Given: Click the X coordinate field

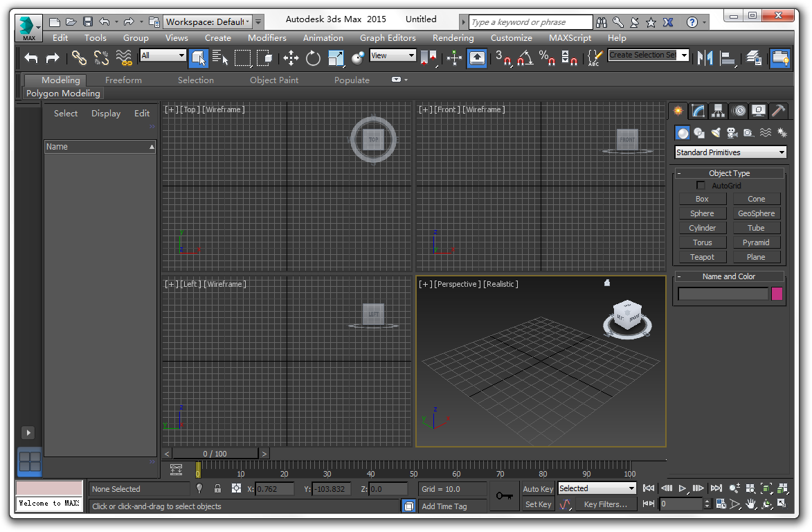Looking at the screenshot, I should click(275, 489).
